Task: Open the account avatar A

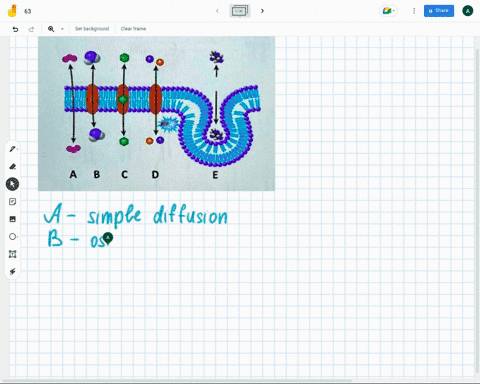Action: [467, 11]
